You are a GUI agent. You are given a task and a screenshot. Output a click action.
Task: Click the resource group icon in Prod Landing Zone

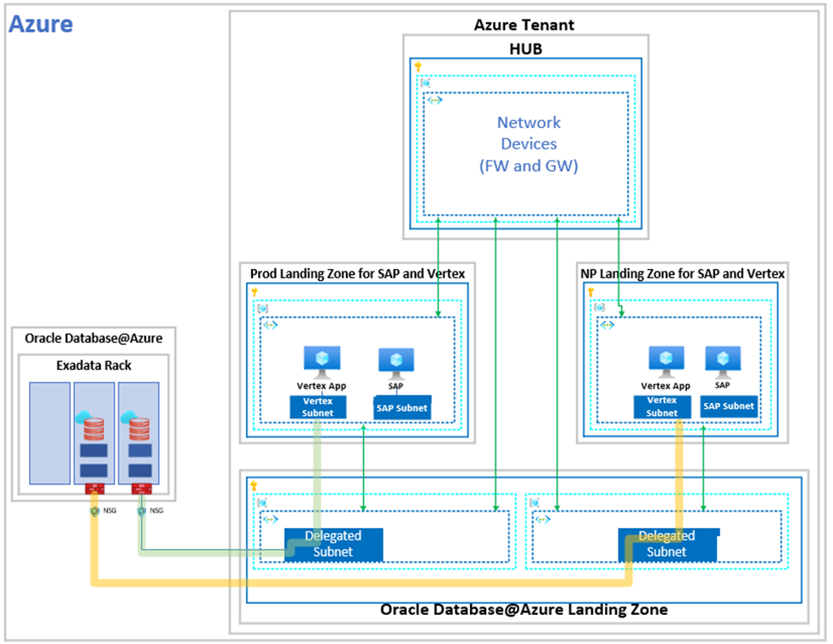pyautogui.click(x=262, y=308)
